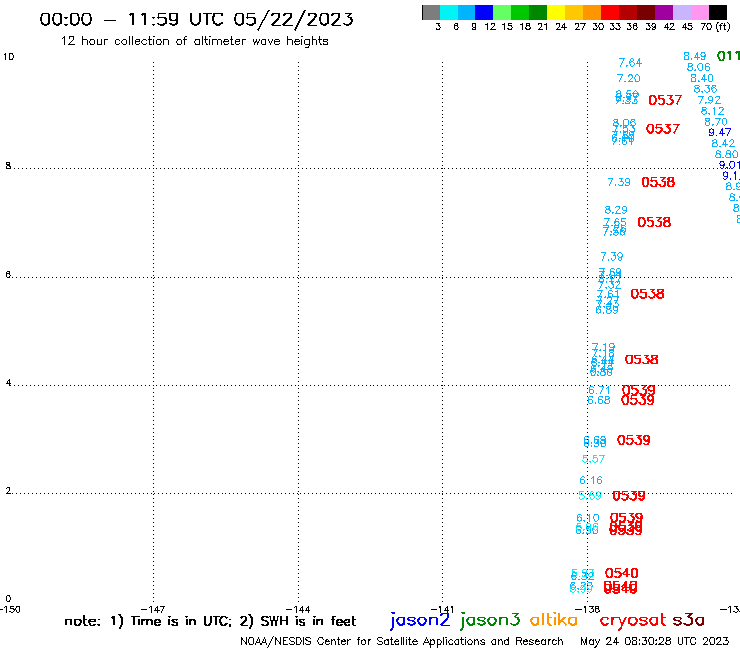Click the orange legend swatch
The width and height of the screenshot is (740, 650).
[592, 12]
